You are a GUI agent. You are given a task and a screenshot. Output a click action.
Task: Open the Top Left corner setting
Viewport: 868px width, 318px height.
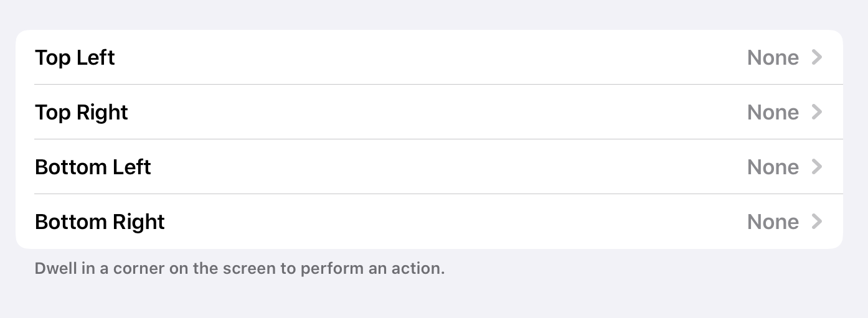pos(429,57)
